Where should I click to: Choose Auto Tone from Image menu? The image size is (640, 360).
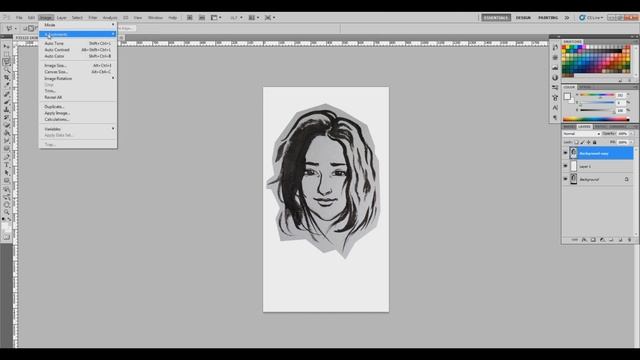(78, 43)
